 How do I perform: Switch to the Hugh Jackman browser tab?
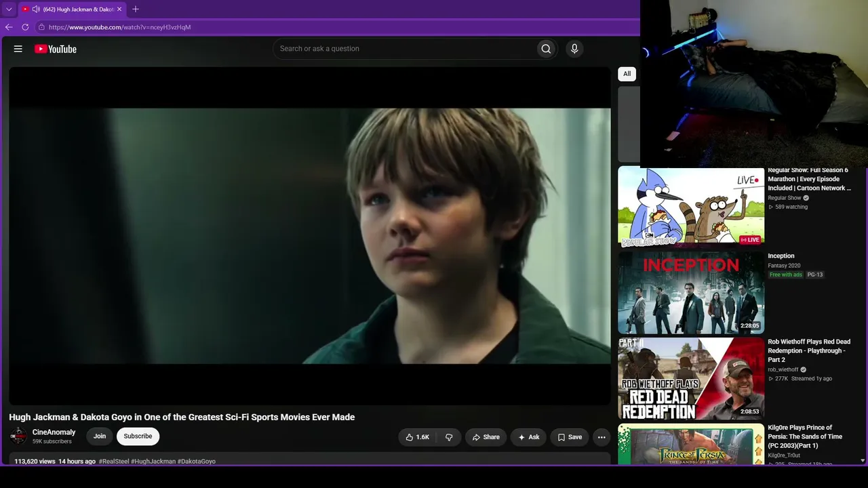click(73, 9)
